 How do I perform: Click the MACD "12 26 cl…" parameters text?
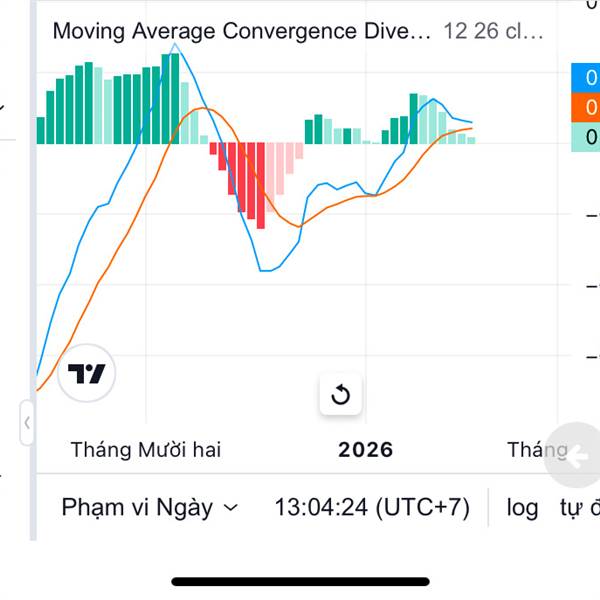point(493,31)
